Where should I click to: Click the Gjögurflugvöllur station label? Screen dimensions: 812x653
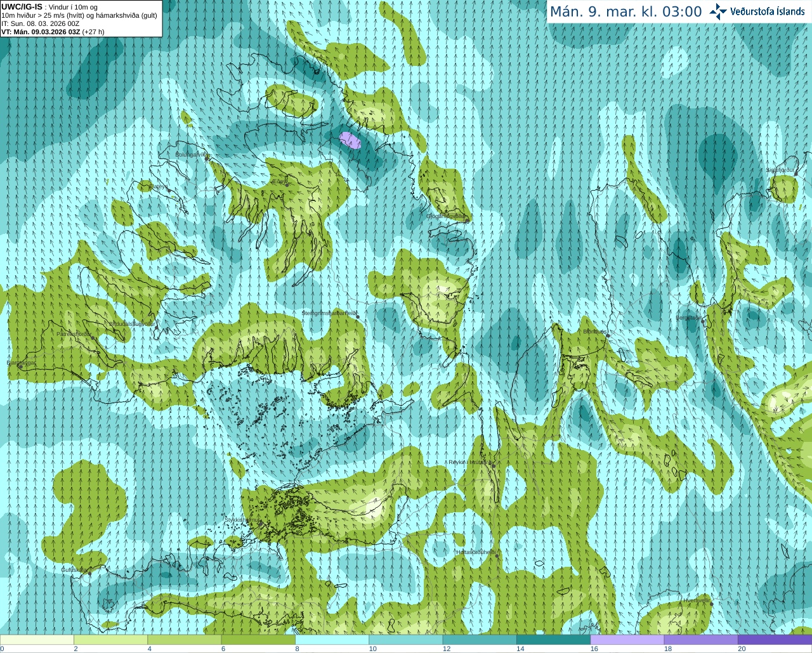[x=445, y=216]
